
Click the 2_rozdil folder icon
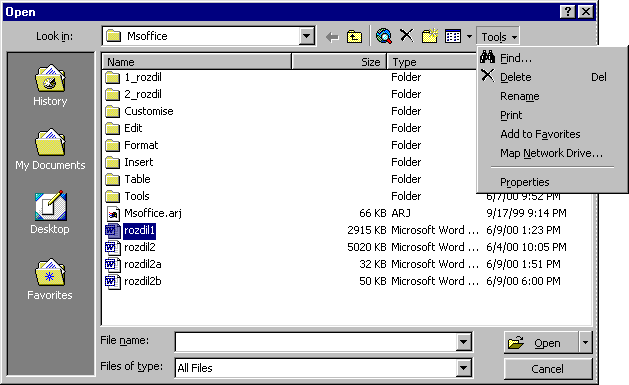(112, 94)
